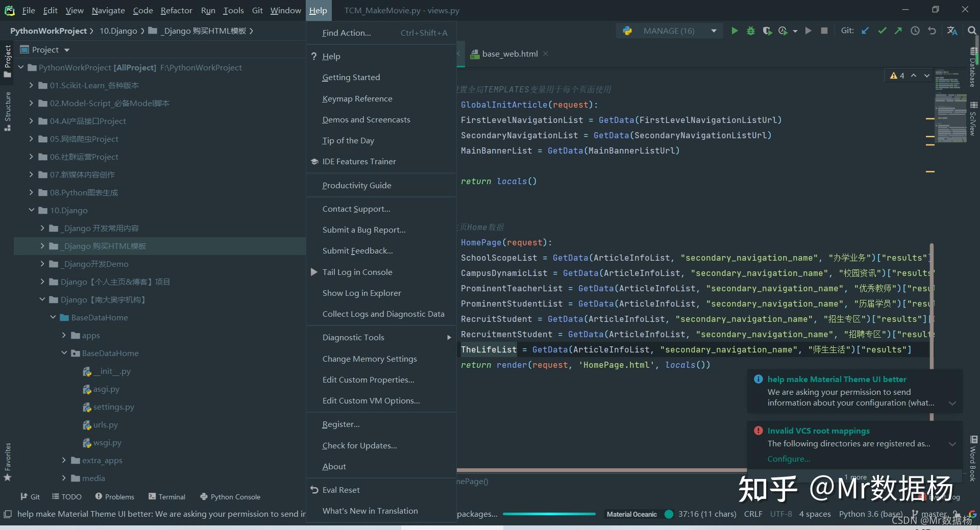Viewport: 980px width, 530px height.
Task: Open the Python Console tool window
Action: pos(230,497)
